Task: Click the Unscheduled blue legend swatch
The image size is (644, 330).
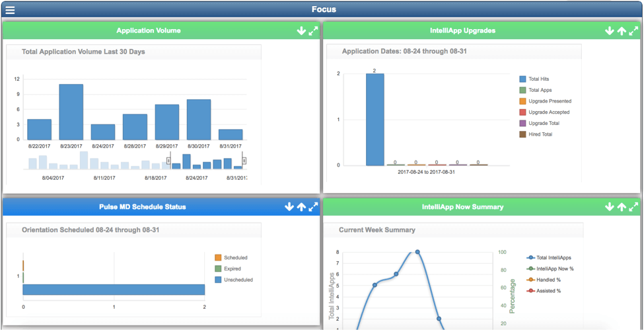Action: pos(218,280)
